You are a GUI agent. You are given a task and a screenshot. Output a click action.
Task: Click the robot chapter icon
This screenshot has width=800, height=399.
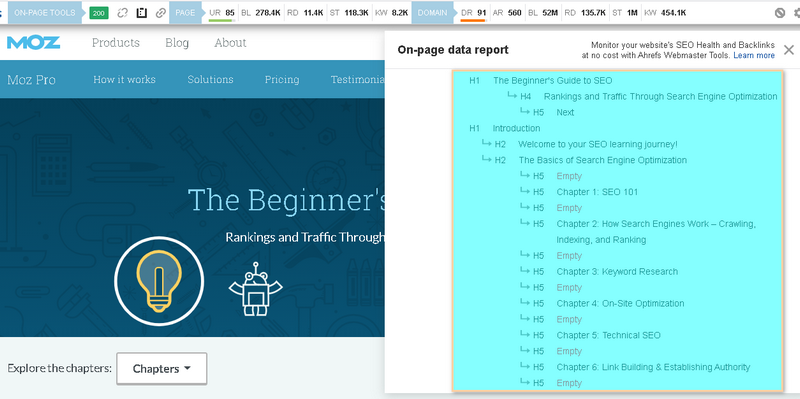pos(256,289)
